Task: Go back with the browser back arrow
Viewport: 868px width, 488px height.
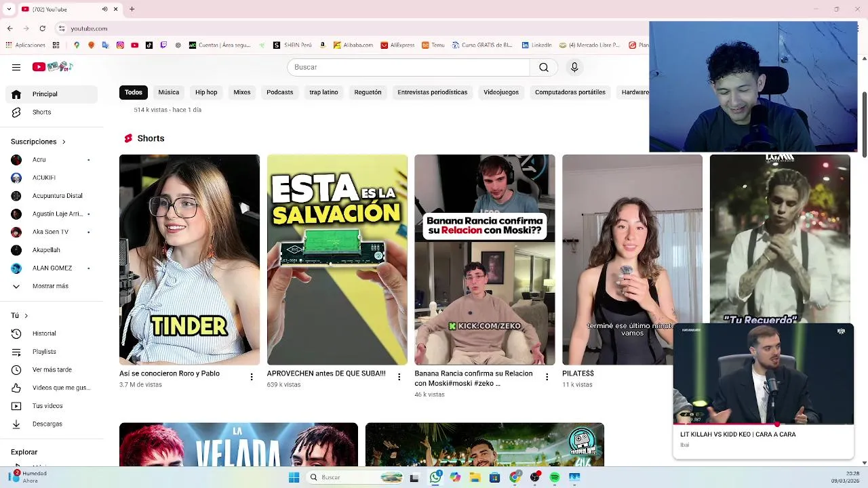Action: coord(9,28)
